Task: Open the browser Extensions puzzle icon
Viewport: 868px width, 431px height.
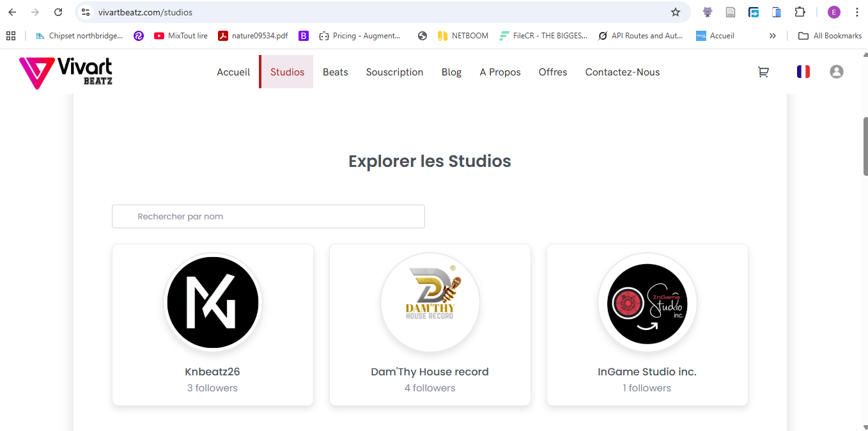Action: 800,12
